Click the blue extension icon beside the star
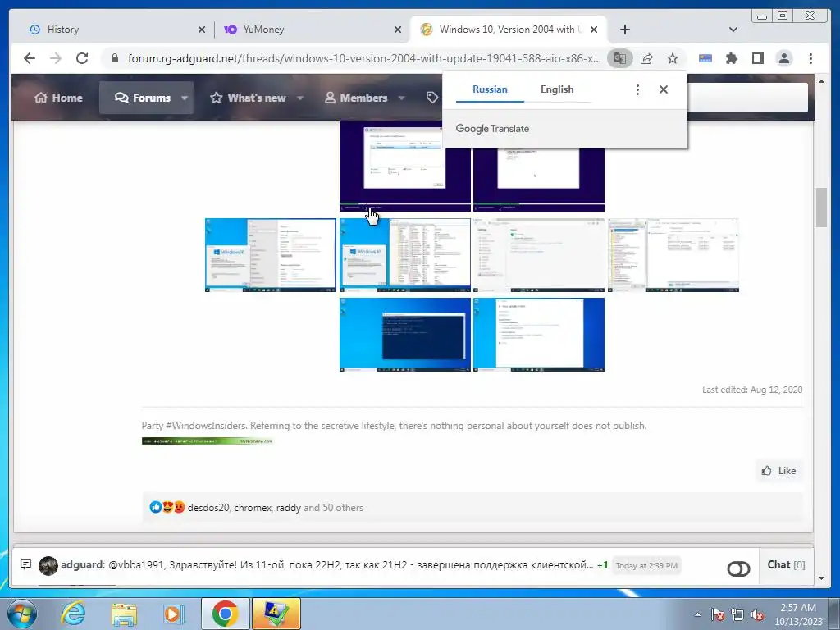The height and width of the screenshot is (630, 840). coord(705,58)
